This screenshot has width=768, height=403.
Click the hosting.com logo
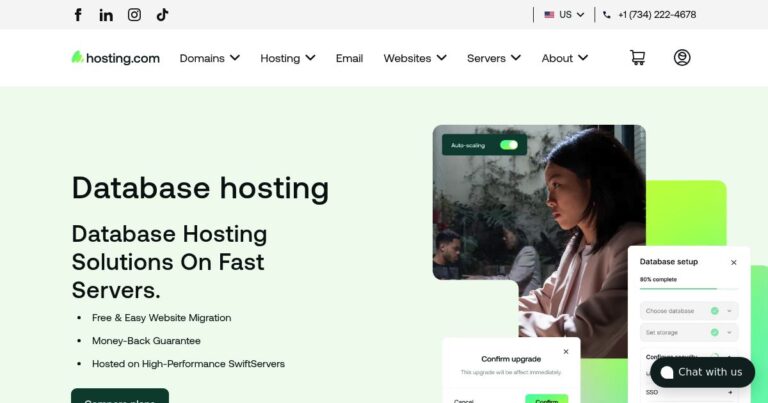click(116, 58)
